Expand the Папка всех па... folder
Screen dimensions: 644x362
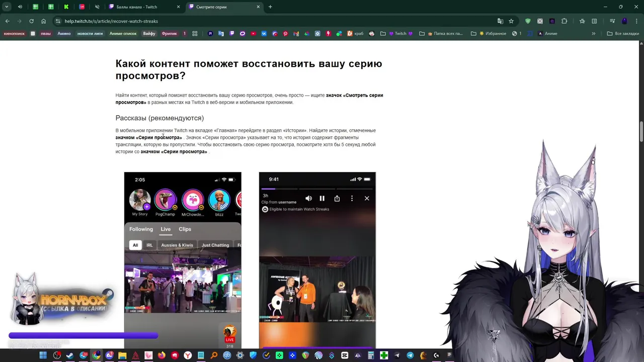[x=441, y=34]
